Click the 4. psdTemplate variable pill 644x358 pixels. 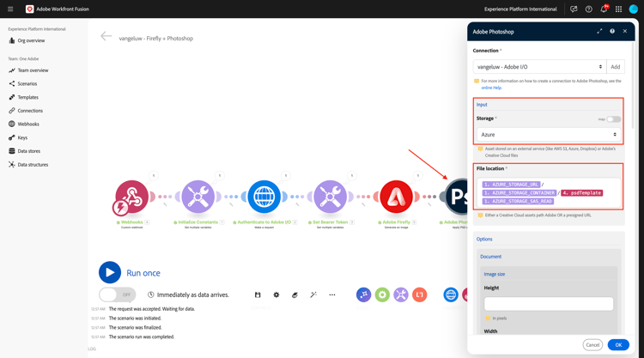[582, 193]
